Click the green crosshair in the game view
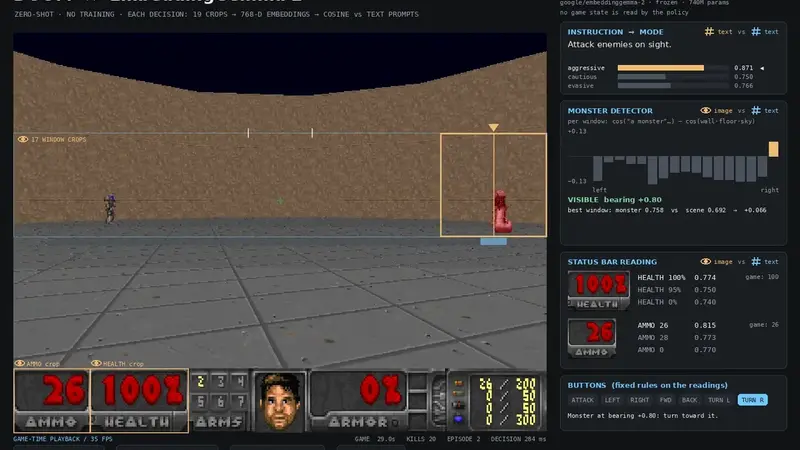Viewport: 800px width, 450px height. pos(280,201)
